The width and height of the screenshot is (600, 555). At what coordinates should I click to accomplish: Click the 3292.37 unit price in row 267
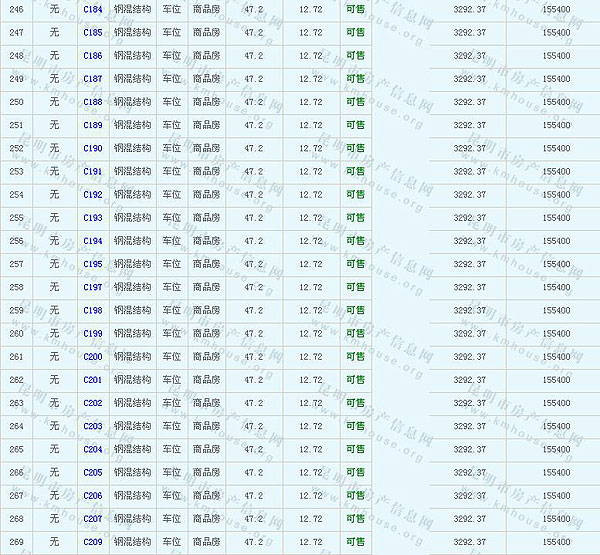pos(469,495)
